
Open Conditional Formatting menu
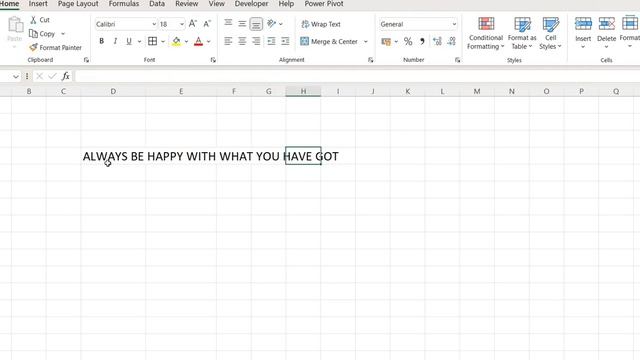(x=486, y=33)
